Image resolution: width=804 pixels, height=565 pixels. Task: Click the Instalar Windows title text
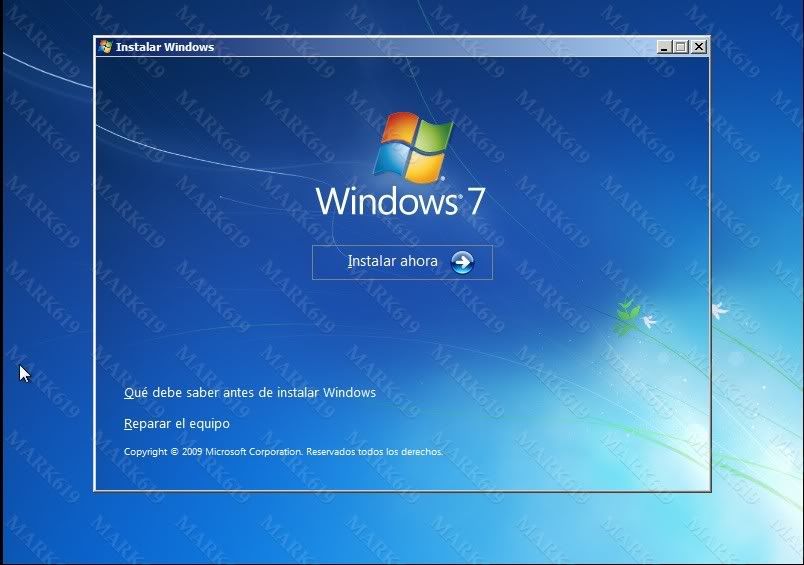(x=165, y=47)
